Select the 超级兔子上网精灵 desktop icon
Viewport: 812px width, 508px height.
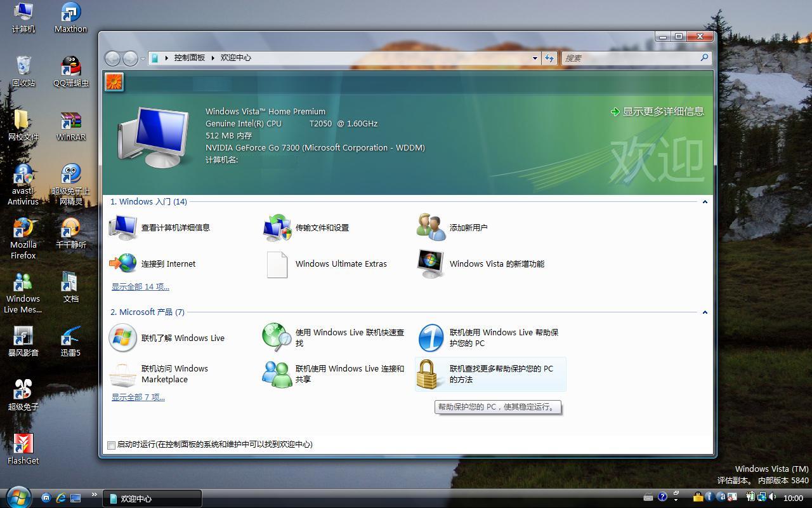click(70, 185)
